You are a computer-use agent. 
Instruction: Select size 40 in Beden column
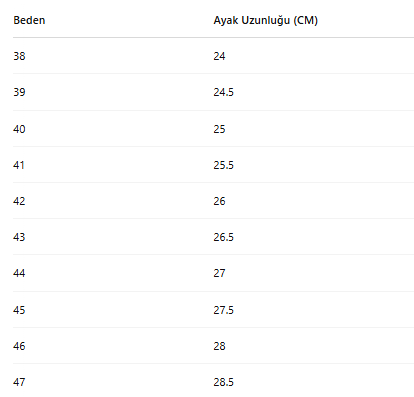[19, 129]
